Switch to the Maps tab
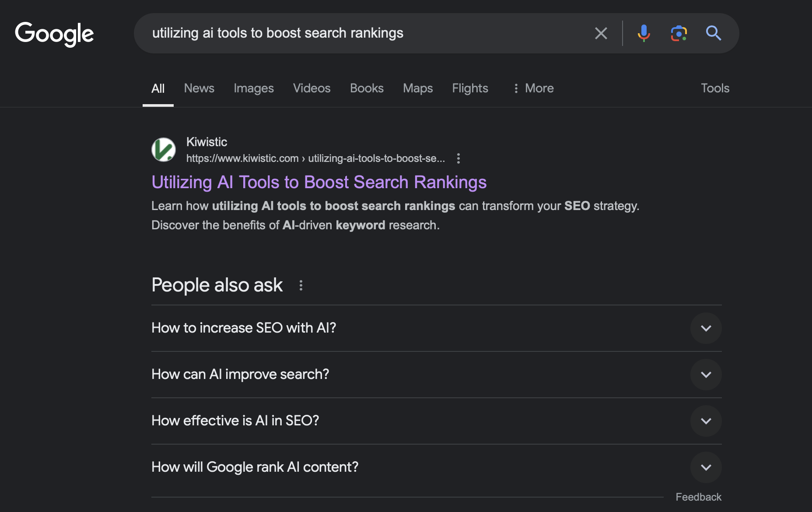 pos(418,88)
